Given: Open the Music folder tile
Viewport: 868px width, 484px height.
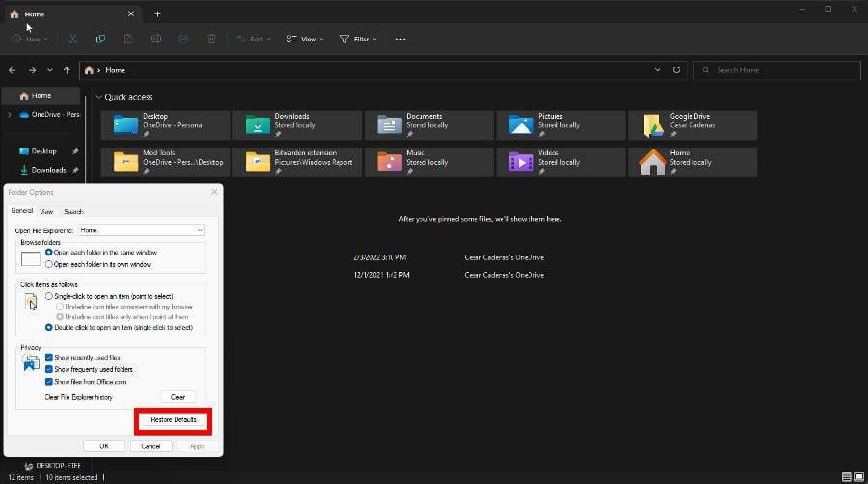Looking at the screenshot, I should point(428,162).
